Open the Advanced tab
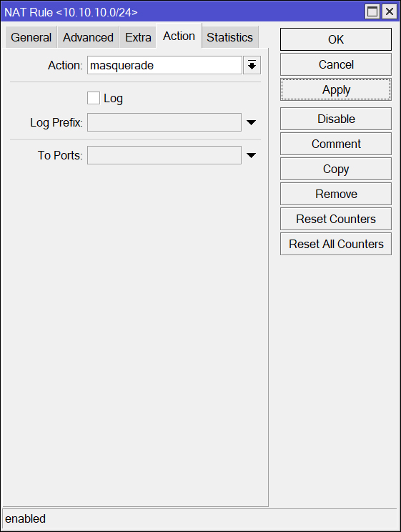 88,37
